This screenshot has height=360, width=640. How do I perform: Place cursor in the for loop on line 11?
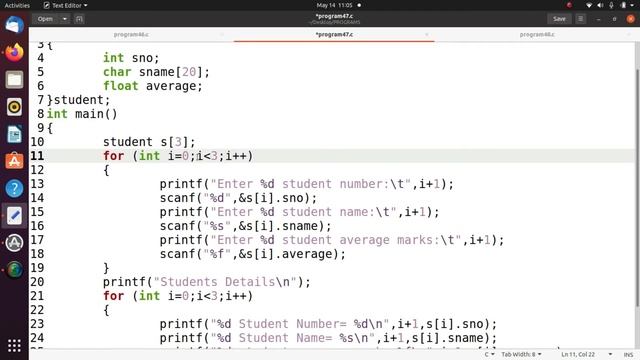point(178,156)
